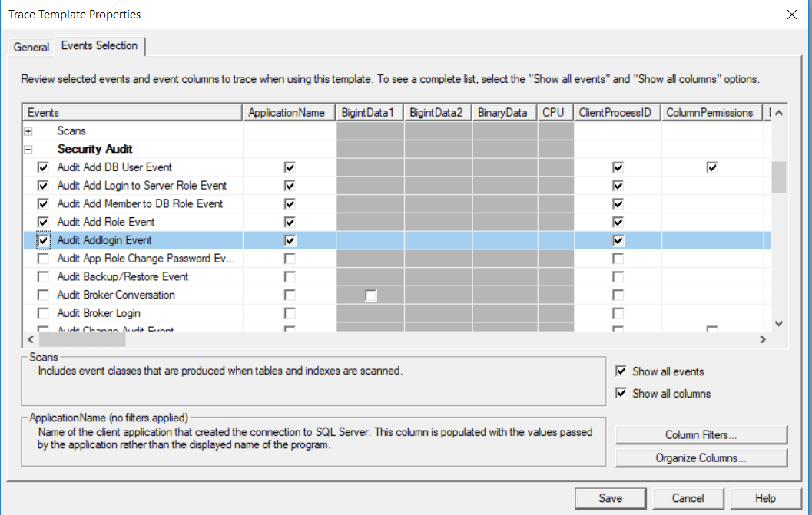Uncheck ApplicationName for Audit Add DB User Event

[290, 167]
